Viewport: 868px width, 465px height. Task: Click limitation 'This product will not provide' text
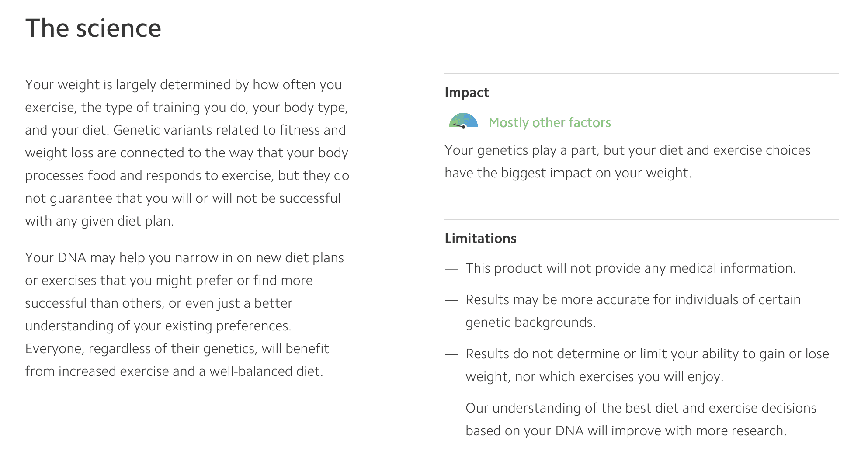coord(630,268)
